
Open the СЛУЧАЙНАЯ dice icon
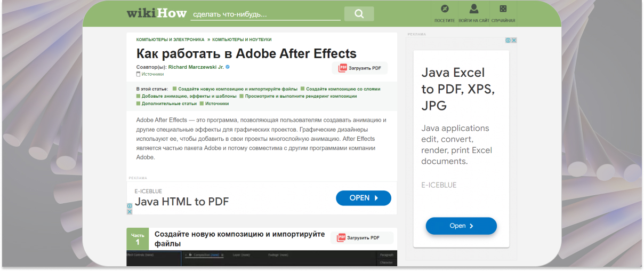pos(503,9)
